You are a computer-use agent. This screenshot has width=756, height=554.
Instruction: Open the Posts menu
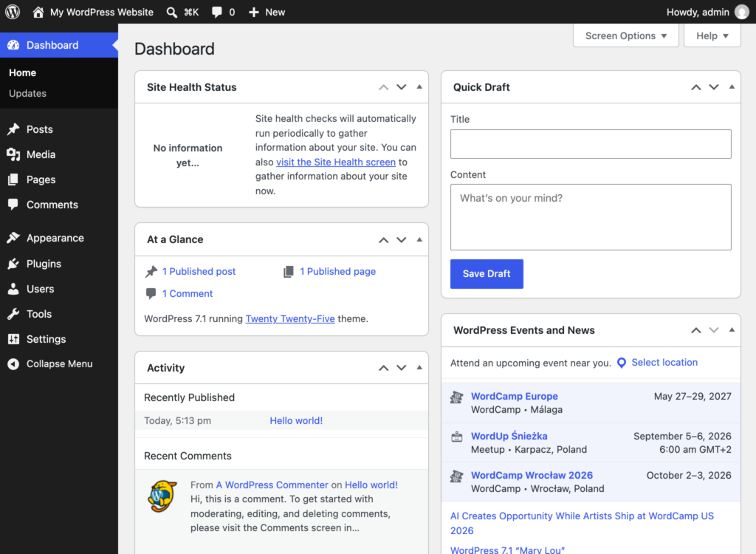[x=59, y=129]
